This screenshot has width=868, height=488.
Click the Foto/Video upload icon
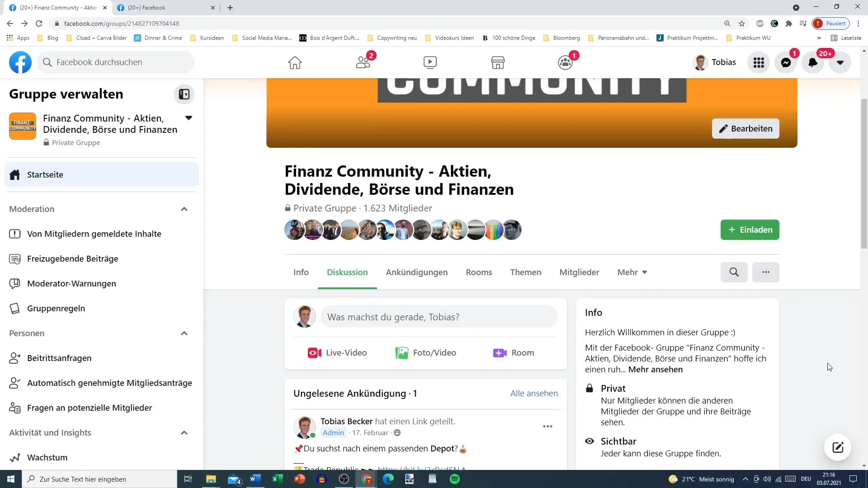click(402, 352)
